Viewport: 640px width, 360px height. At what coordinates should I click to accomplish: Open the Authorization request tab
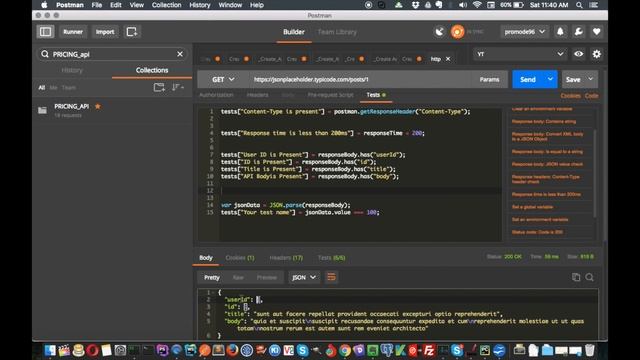point(216,95)
